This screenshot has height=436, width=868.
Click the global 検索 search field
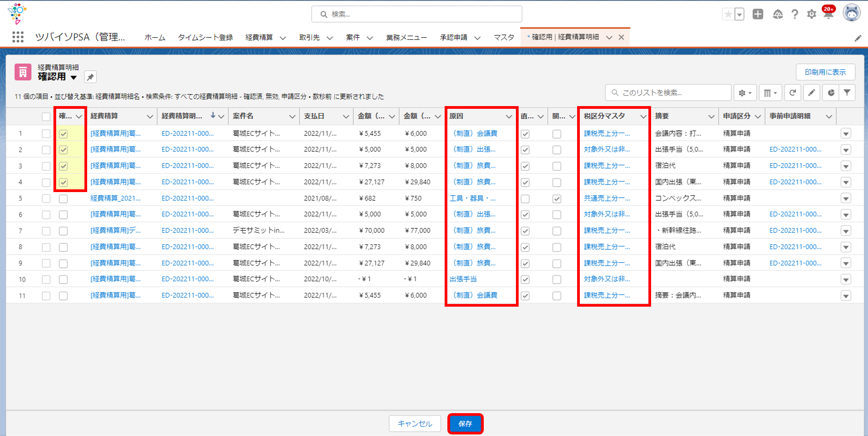coord(417,14)
